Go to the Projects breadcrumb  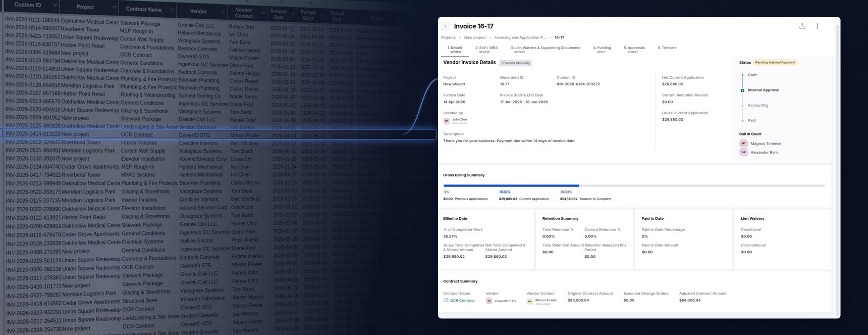[x=448, y=37]
